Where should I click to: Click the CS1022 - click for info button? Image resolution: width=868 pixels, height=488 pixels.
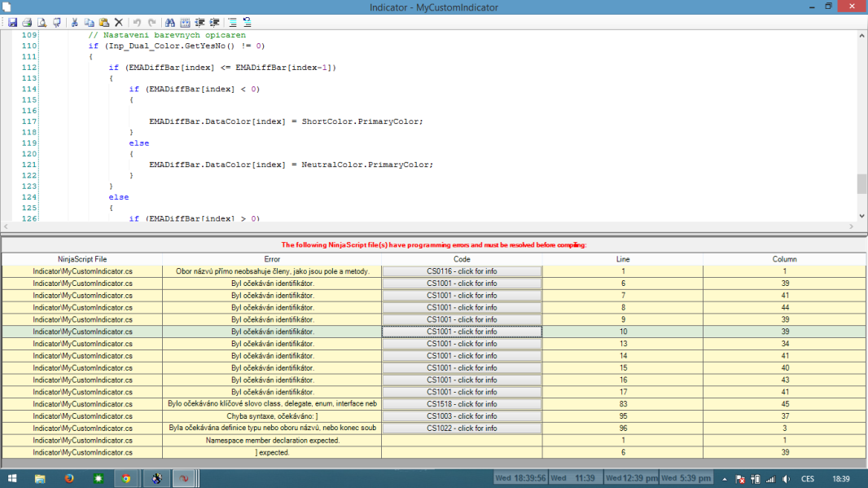pyautogui.click(x=462, y=429)
